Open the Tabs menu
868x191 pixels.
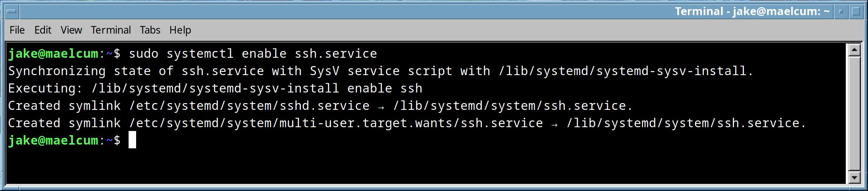coord(150,30)
